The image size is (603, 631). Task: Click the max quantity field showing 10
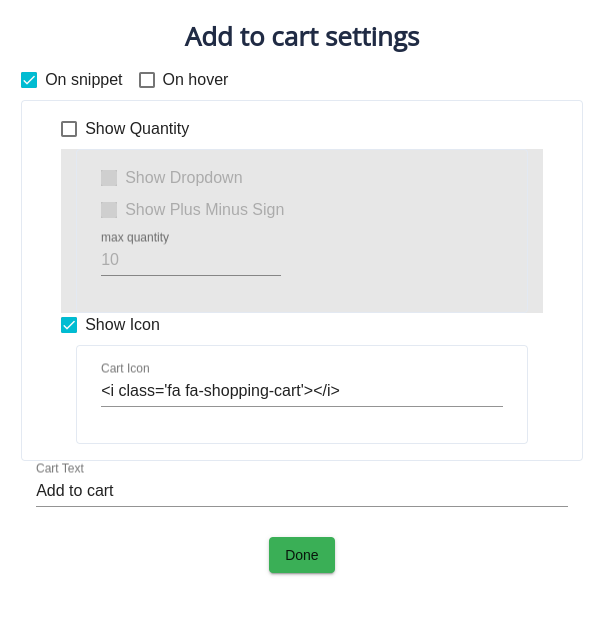pyautogui.click(x=190, y=260)
